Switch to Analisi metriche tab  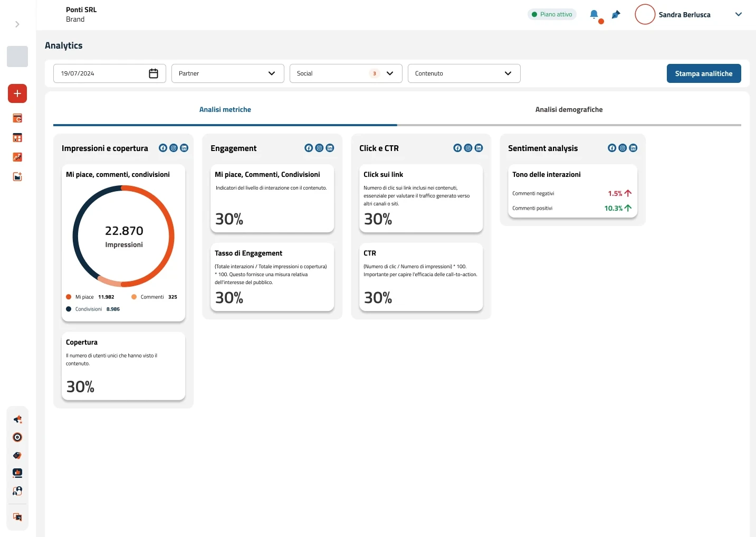(x=225, y=110)
